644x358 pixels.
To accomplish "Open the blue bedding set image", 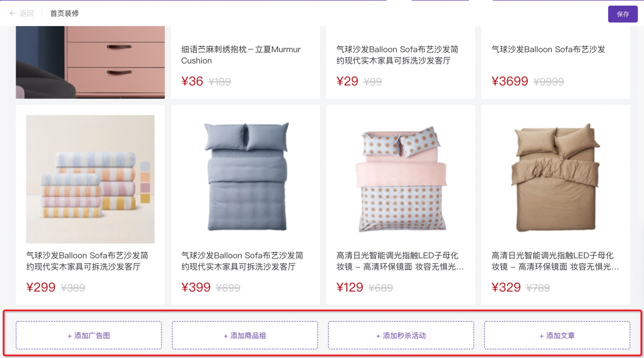I will 246,180.
